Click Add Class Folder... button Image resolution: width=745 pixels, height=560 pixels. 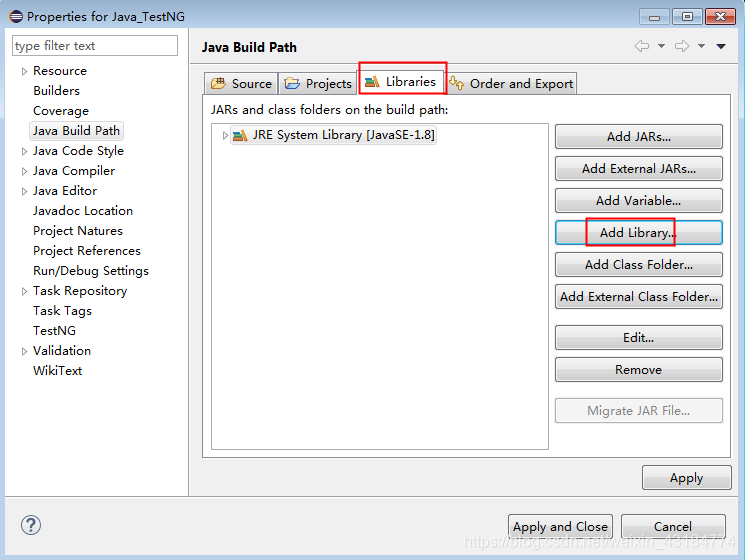[639, 265]
